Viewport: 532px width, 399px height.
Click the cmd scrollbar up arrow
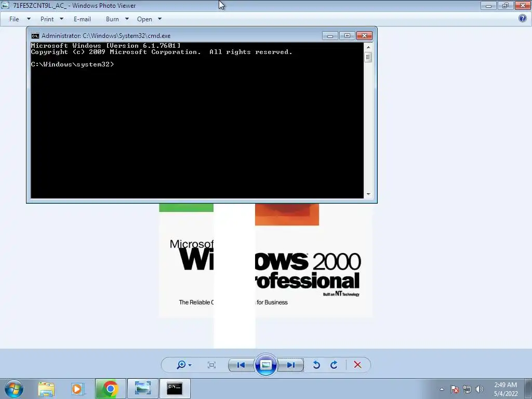click(368, 47)
